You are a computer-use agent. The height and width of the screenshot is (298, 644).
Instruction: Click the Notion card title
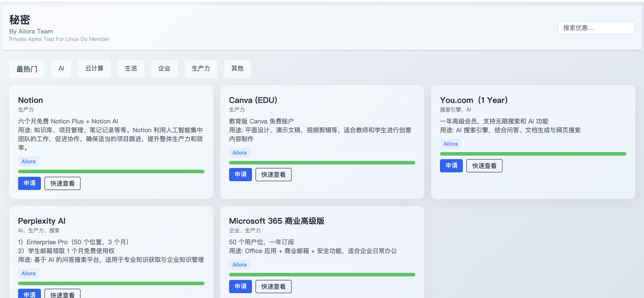point(31,100)
